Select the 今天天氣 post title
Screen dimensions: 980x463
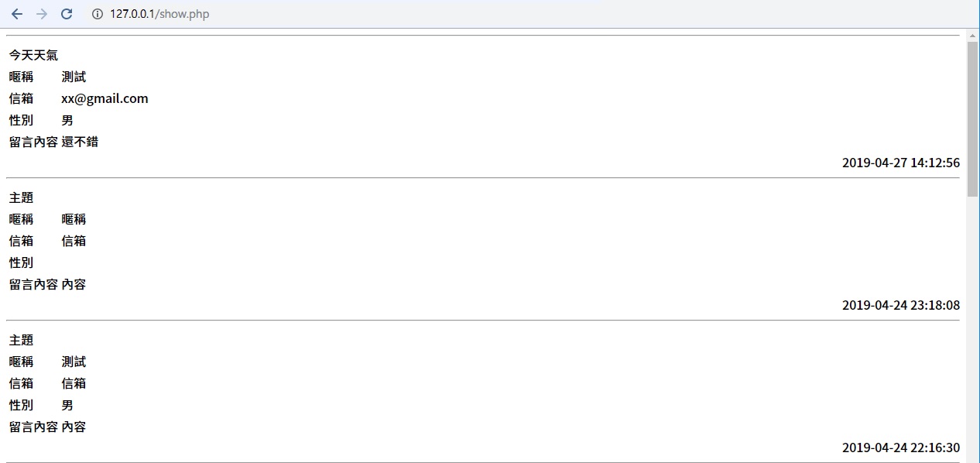coord(33,55)
